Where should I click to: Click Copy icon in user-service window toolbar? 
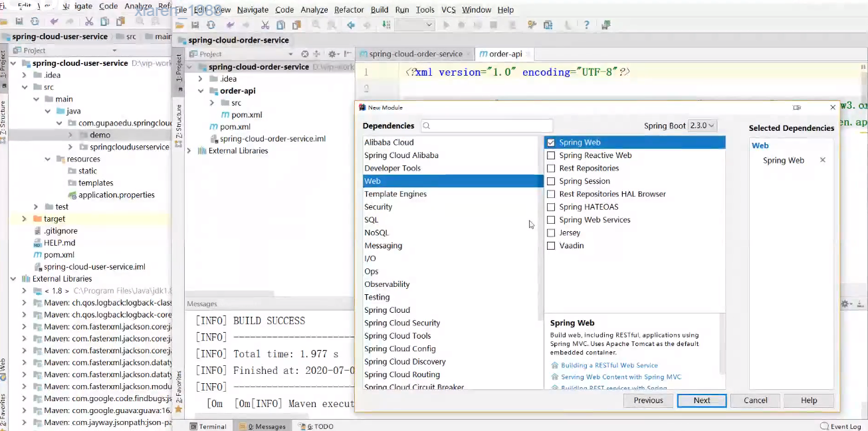tap(105, 21)
